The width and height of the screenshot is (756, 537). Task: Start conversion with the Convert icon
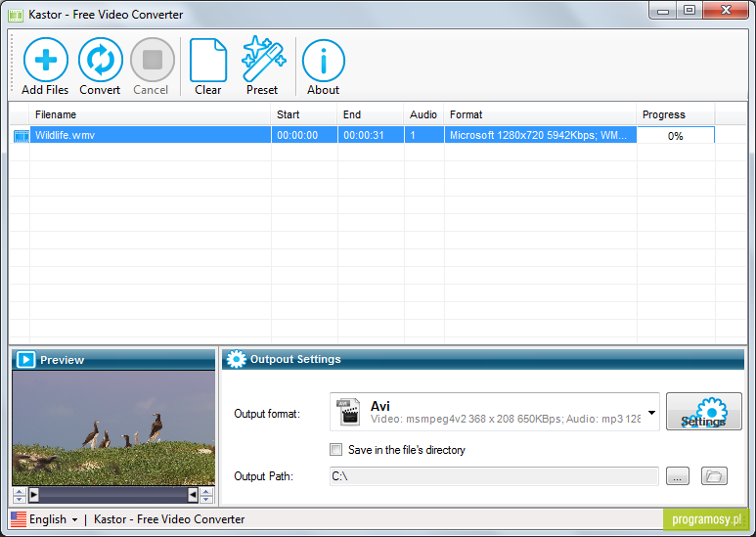point(101,61)
